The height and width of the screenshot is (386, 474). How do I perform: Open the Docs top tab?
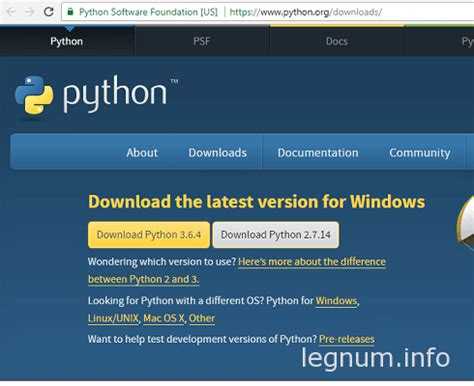(337, 41)
